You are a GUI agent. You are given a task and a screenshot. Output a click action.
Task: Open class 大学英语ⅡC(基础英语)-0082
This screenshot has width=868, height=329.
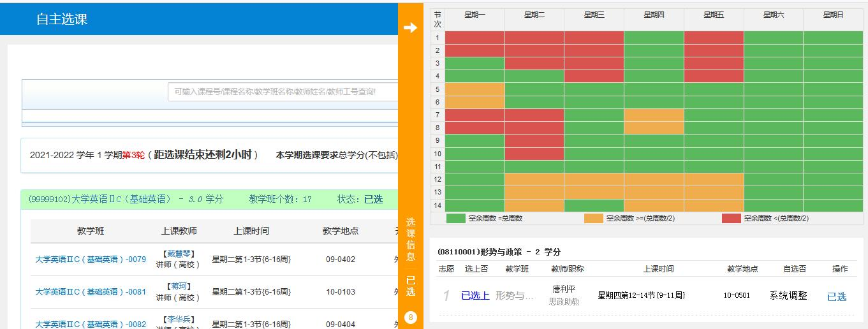pyautogui.click(x=91, y=324)
